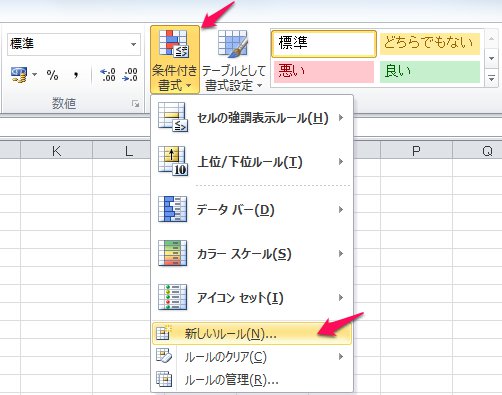The image size is (502, 395).
Task: Select データ バー(D) menu item
Action: (x=252, y=209)
